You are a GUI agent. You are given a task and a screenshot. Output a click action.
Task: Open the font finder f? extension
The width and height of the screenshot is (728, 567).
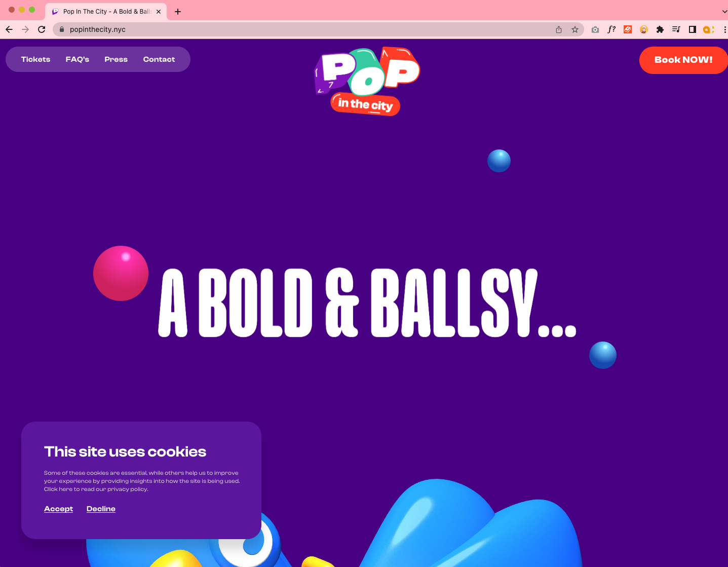pos(611,29)
